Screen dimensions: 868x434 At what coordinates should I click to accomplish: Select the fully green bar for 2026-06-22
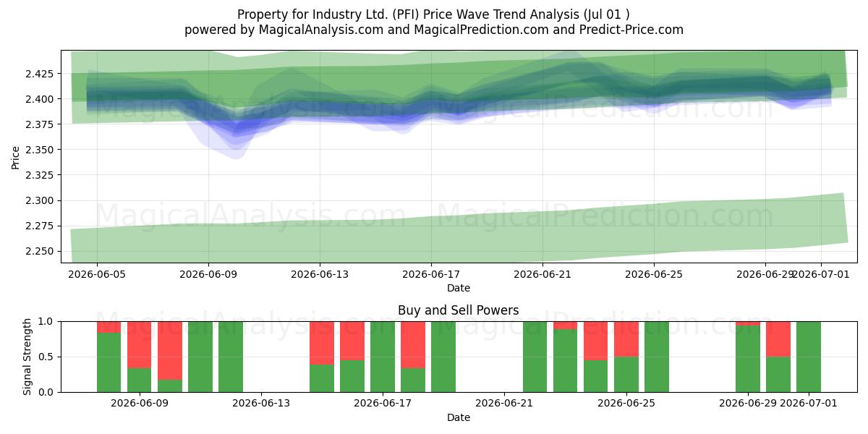(x=535, y=357)
